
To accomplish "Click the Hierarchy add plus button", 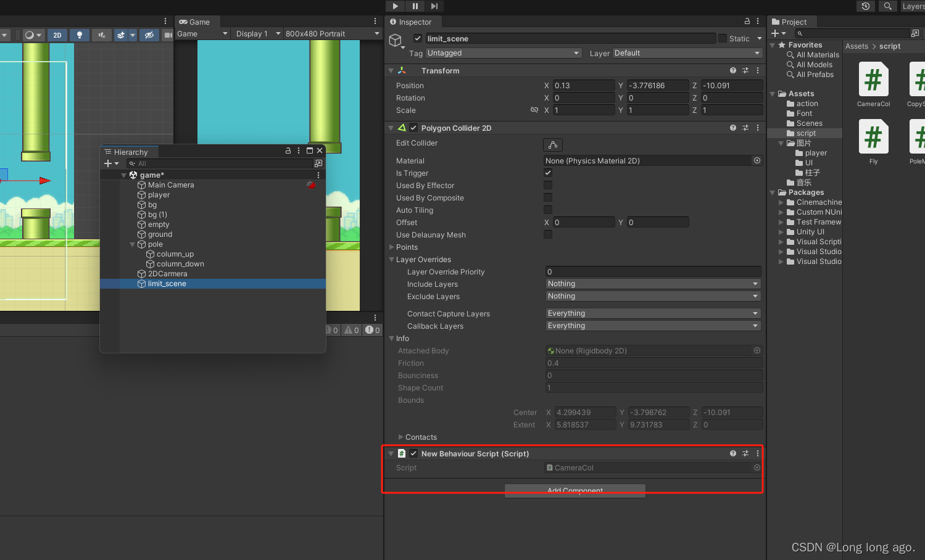I will (107, 163).
